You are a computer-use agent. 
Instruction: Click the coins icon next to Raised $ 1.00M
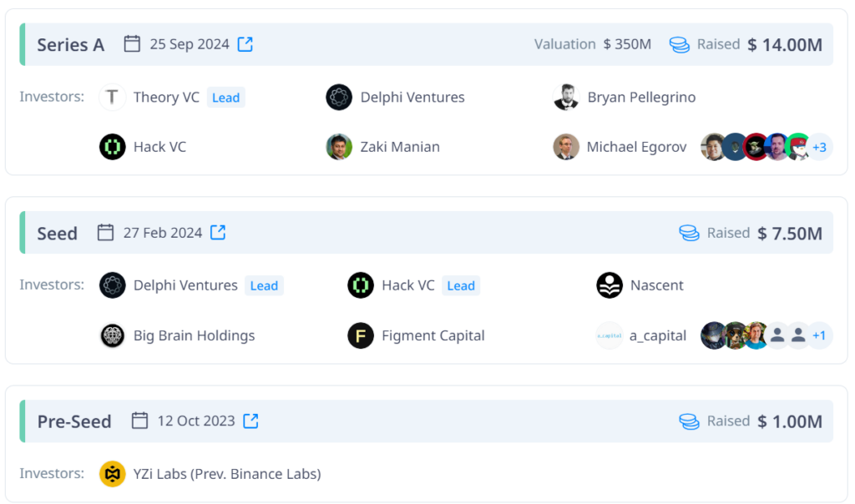tap(689, 421)
